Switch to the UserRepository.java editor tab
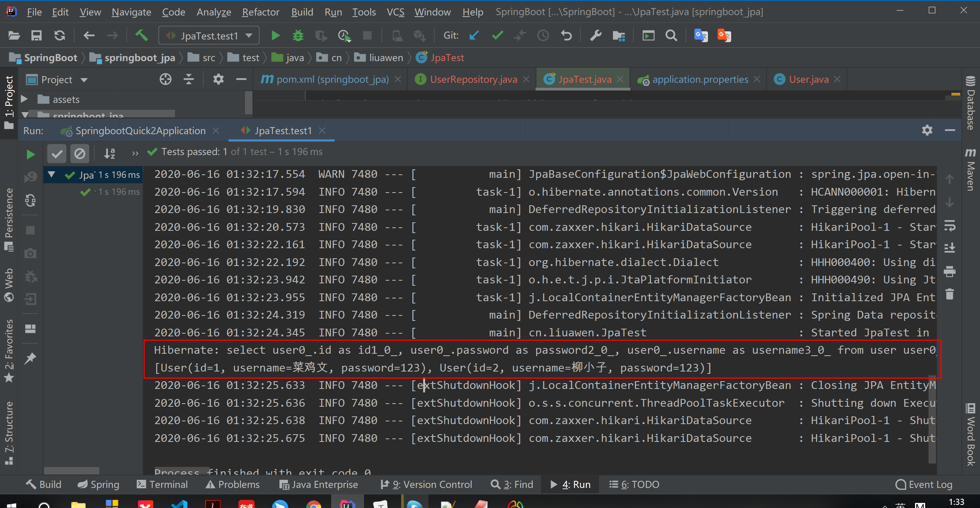This screenshot has height=508, width=980. pyautogui.click(x=473, y=79)
